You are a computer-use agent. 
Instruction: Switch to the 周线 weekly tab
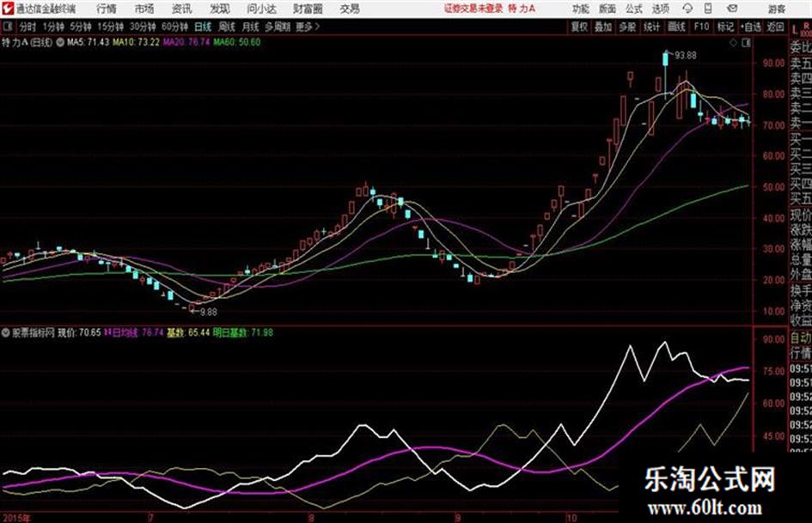click(x=227, y=27)
